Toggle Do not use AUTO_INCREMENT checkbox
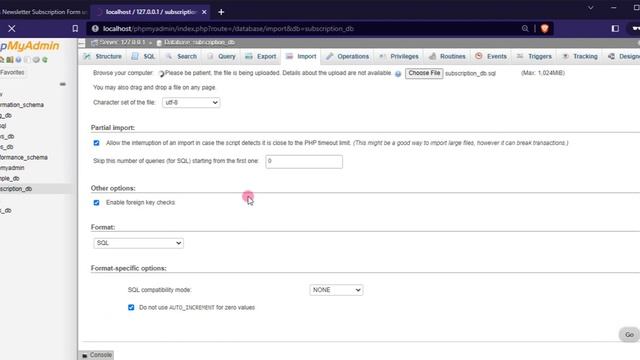The image size is (640, 360). (x=131, y=307)
